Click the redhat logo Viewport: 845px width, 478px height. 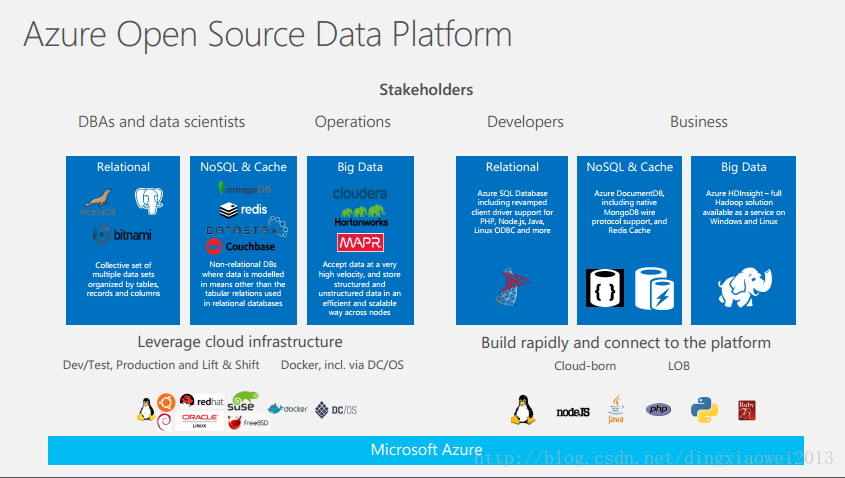[x=202, y=401]
